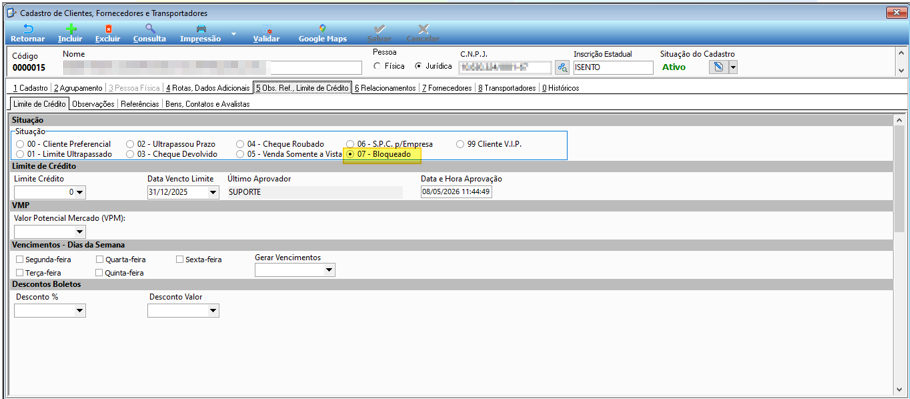Open Bens, Contatos e Avalistas sub-tab

(x=207, y=104)
